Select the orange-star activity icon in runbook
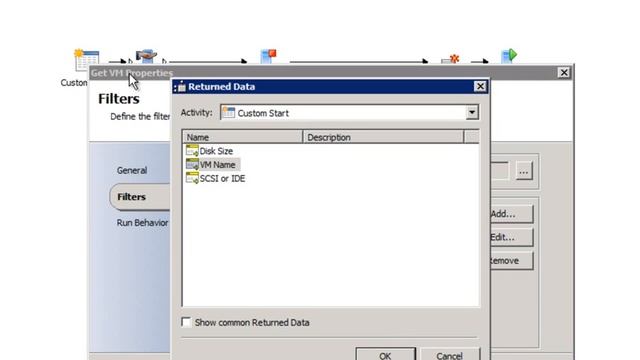 (x=451, y=59)
